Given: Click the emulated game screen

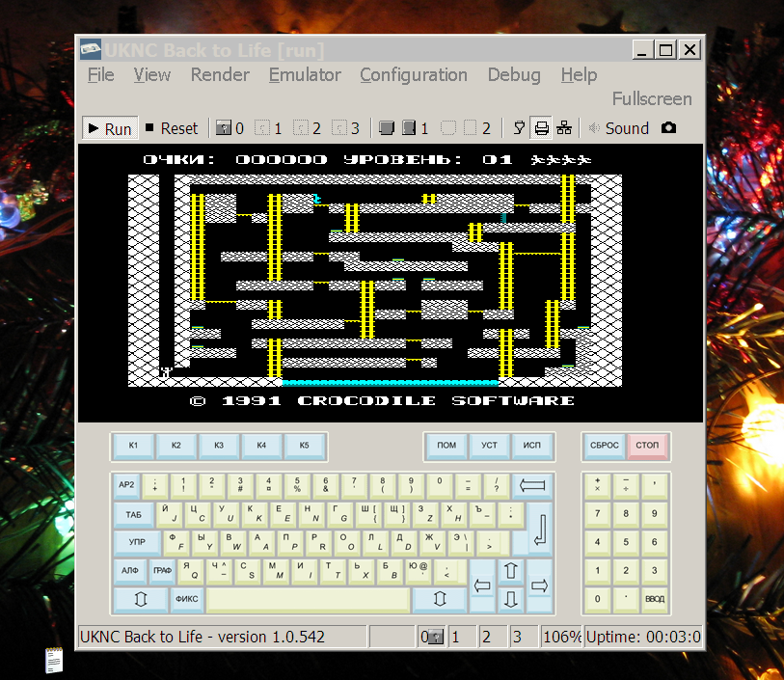Looking at the screenshot, I should pyautogui.click(x=391, y=283).
